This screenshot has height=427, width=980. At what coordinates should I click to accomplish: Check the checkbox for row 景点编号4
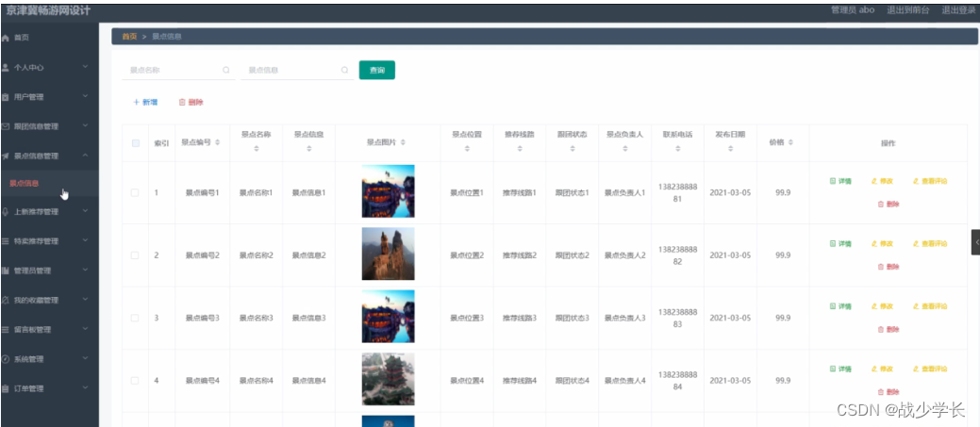[x=135, y=380]
